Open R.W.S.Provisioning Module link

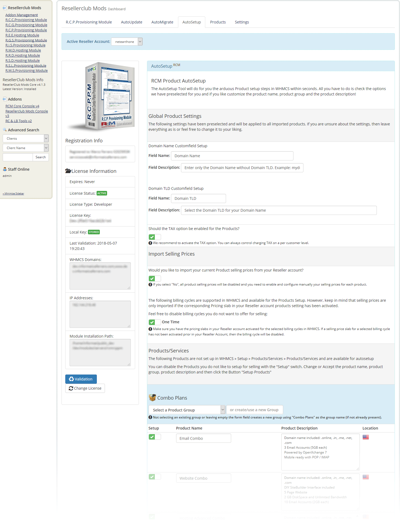pyautogui.click(x=26, y=70)
